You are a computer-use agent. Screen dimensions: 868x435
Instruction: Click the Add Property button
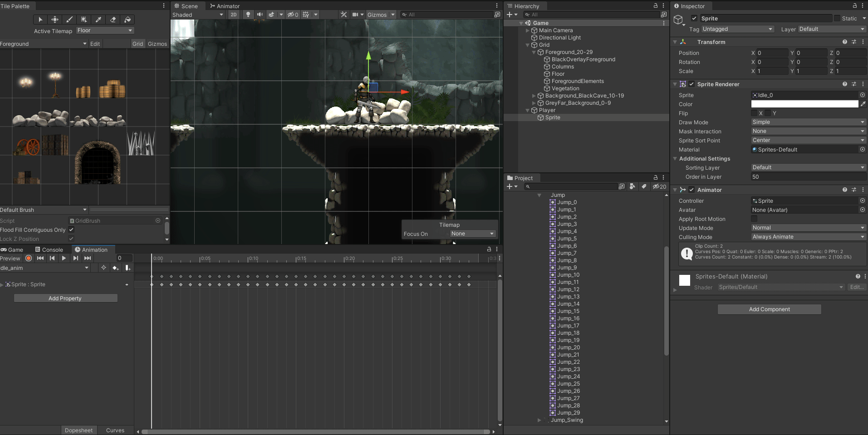tap(65, 298)
